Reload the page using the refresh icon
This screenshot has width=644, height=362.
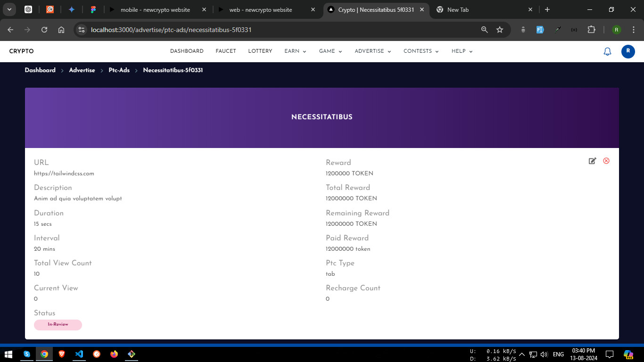point(44,30)
